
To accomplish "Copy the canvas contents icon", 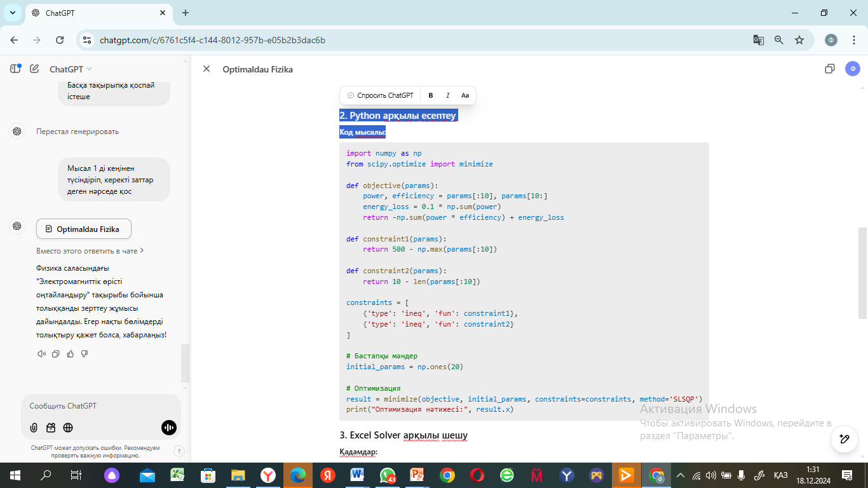I will [830, 69].
